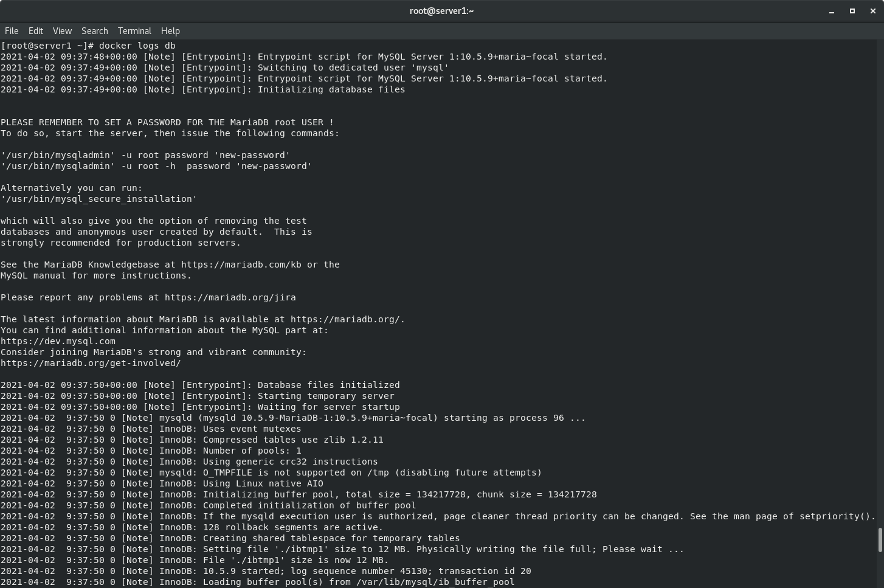Click 'Alternatively you can run:' text
Viewport: 884px width, 588px height.
(72, 188)
